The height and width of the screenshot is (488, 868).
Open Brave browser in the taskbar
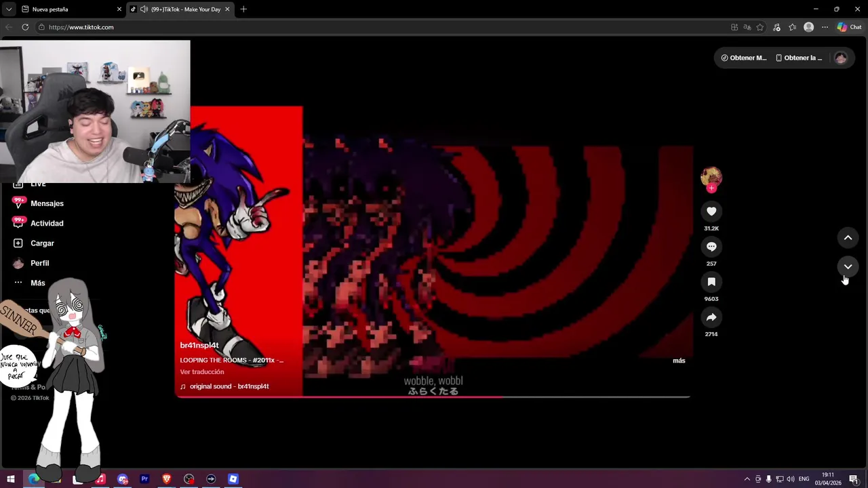click(167, 479)
